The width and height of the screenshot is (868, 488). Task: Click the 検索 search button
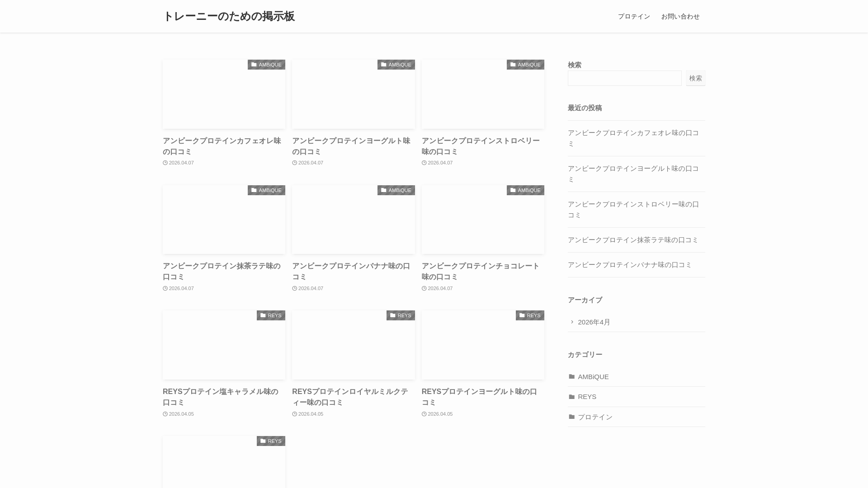pos(695,78)
